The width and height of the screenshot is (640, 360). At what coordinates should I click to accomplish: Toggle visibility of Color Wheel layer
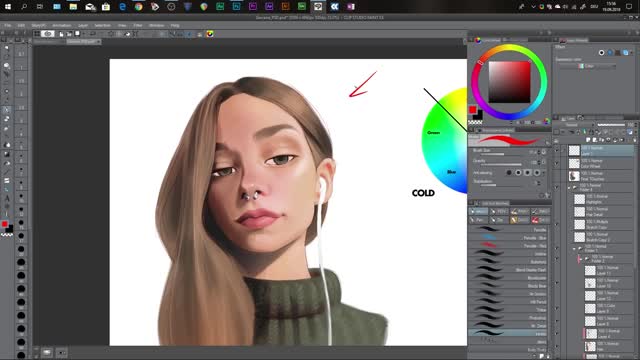click(557, 163)
